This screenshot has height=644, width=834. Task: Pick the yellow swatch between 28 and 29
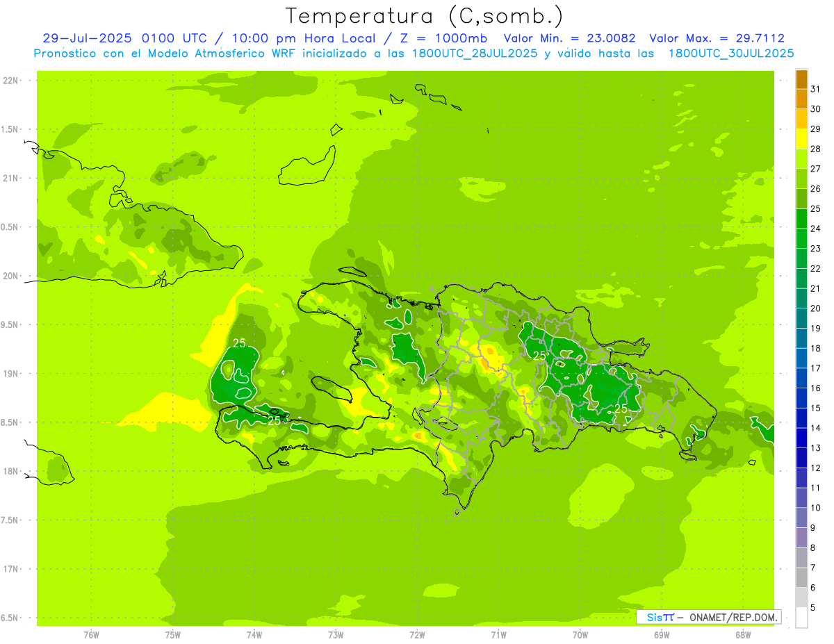click(801, 139)
